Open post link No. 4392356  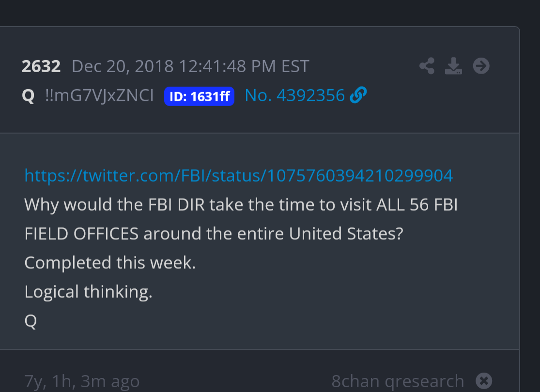click(x=294, y=96)
